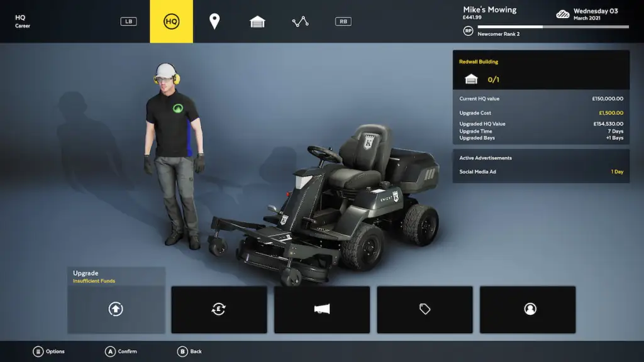
Task: Click the Upgrade tile arrow icon
Action: [x=116, y=309]
